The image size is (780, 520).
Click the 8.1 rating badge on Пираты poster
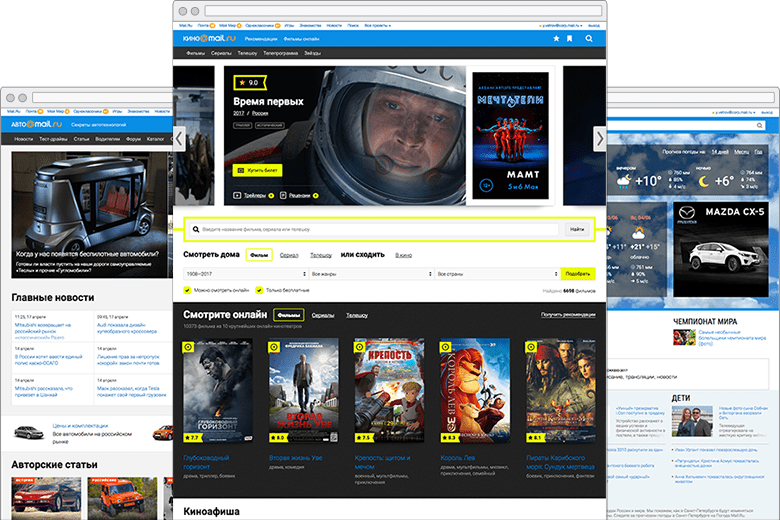[x=534, y=438]
